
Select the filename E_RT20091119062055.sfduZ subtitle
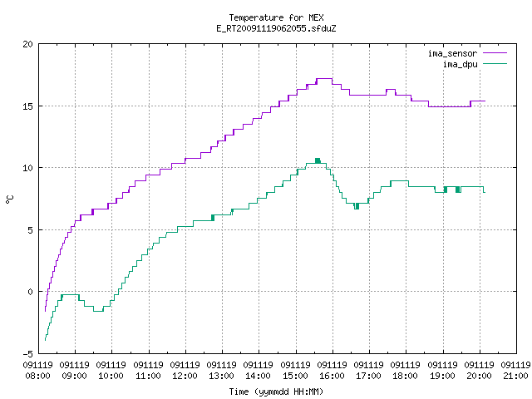click(x=276, y=28)
